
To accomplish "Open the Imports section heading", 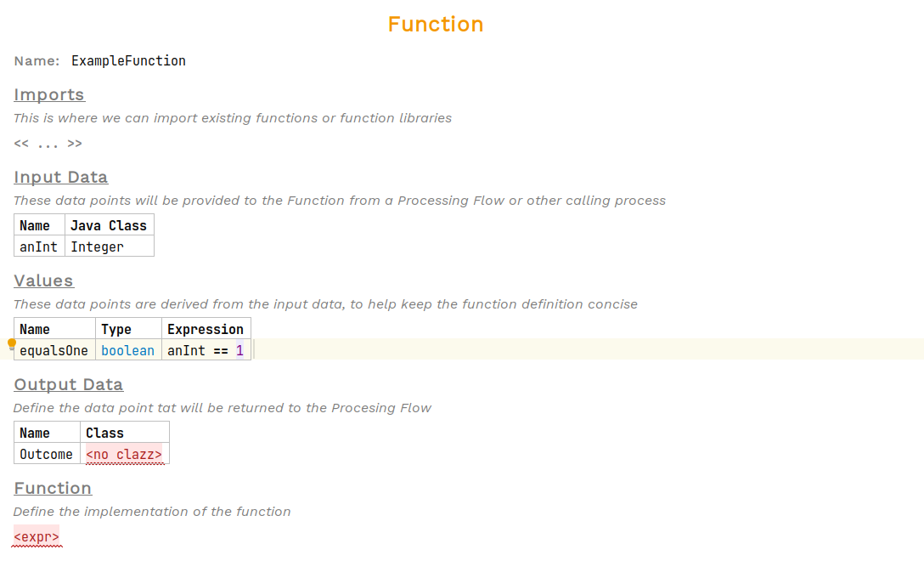I will click(x=48, y=94).
